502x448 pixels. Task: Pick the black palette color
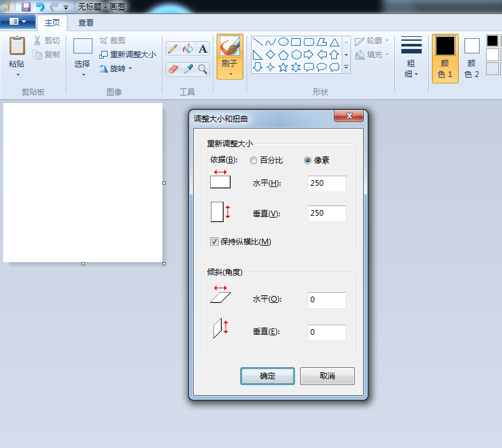pyautogui.click(x=492, y=41)
